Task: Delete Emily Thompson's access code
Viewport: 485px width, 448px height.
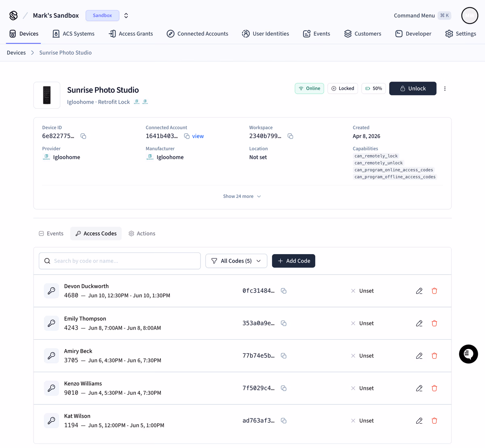Action: pos(434,323)
